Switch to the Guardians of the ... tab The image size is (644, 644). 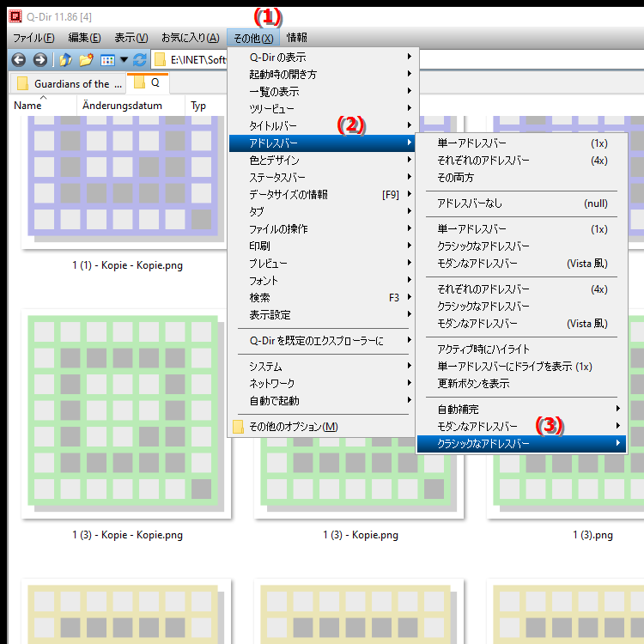pyautogui.click(x=69, y=84)
